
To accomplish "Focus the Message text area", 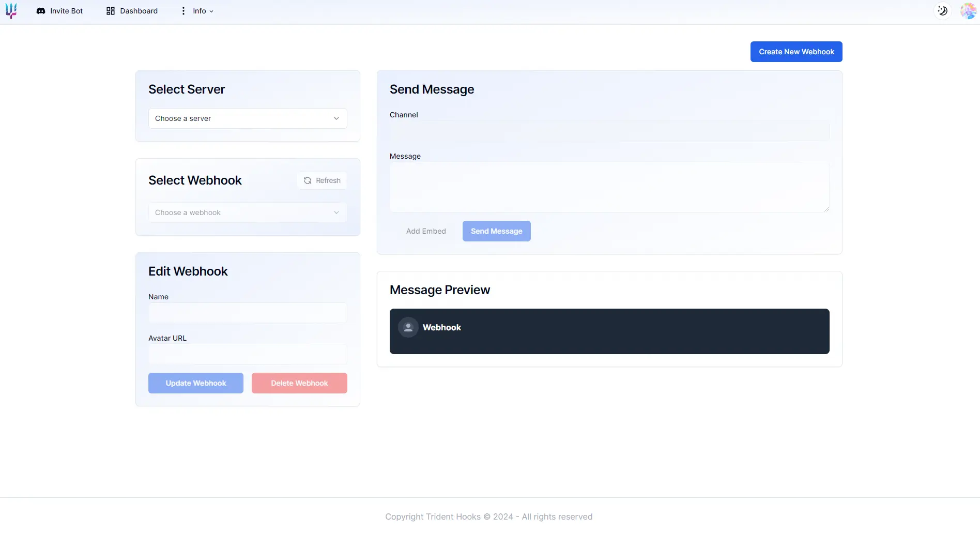I will [x=609, y=187].
